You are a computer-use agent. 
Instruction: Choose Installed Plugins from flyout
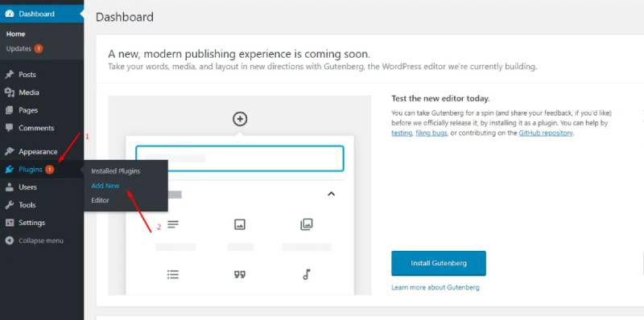(x=115, y=171)
